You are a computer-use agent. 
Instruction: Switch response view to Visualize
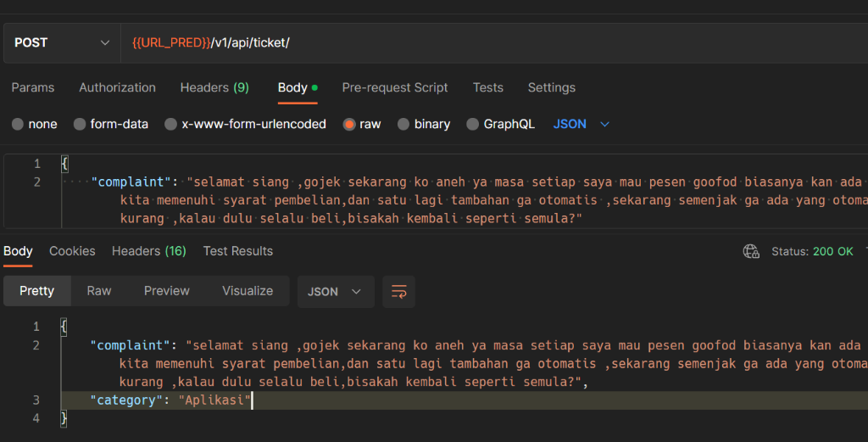point(248,291)
